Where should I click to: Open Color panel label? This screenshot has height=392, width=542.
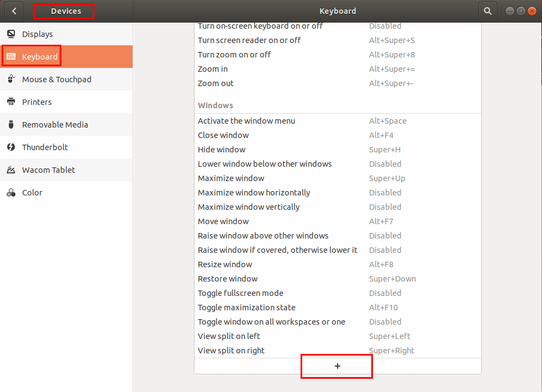click(32, 192)
